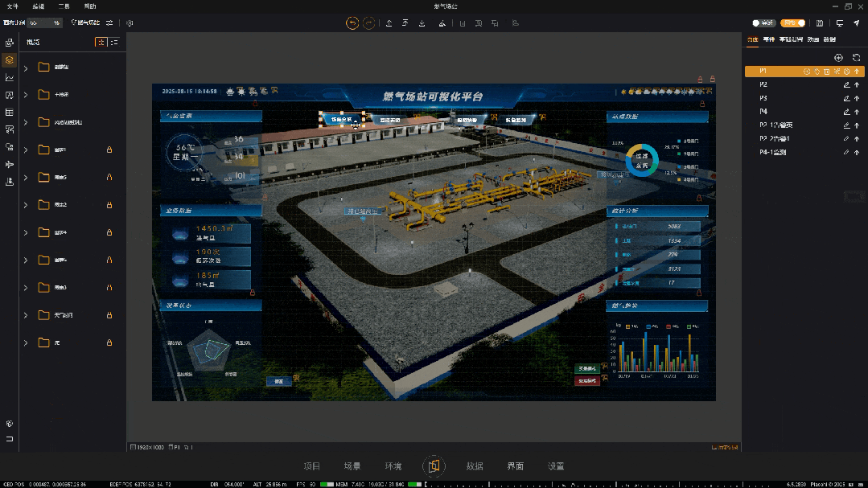Click the refresh icon above the page list
This screenshot has height=488, width=868.
(x=857, y=58)
